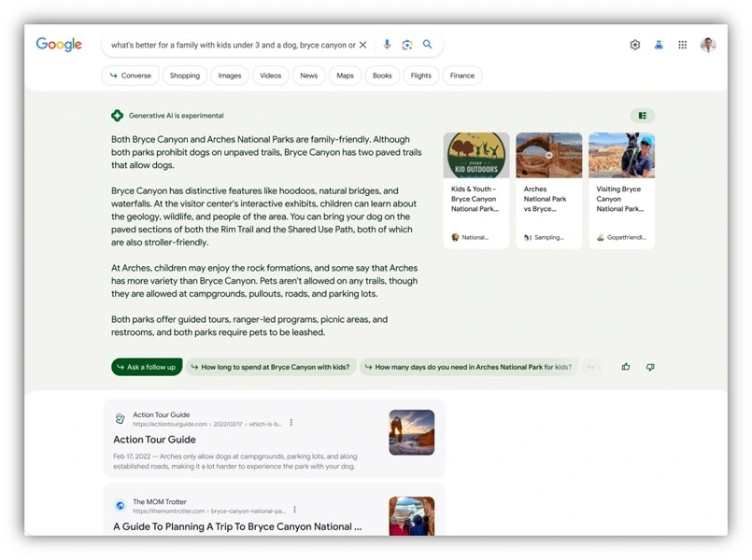
Task: Select the Images filter tab
Action: (x=230, y=76)
